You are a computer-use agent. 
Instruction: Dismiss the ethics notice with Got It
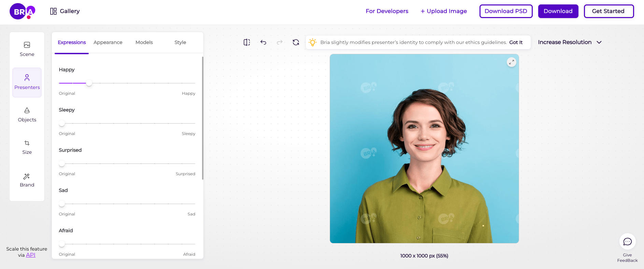tap(516, 42)
